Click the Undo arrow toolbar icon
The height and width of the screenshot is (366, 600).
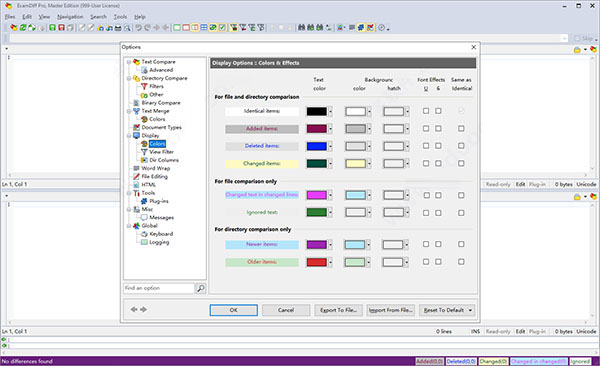[139, 28]
